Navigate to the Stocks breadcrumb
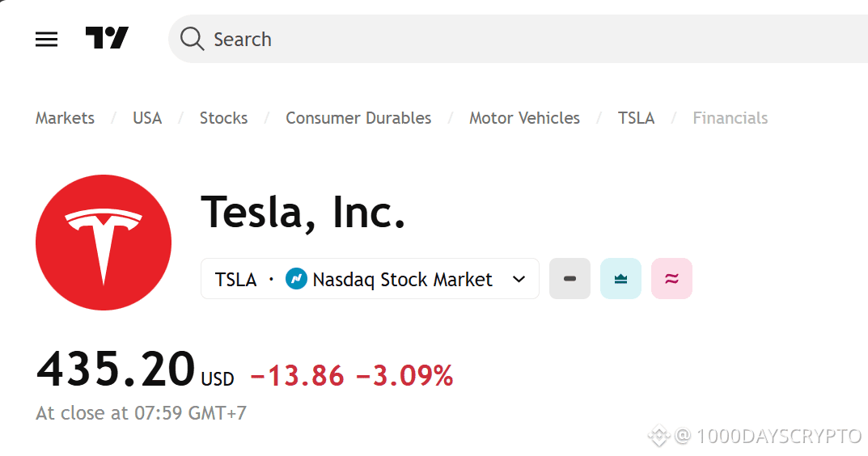 tap(223, 118)
